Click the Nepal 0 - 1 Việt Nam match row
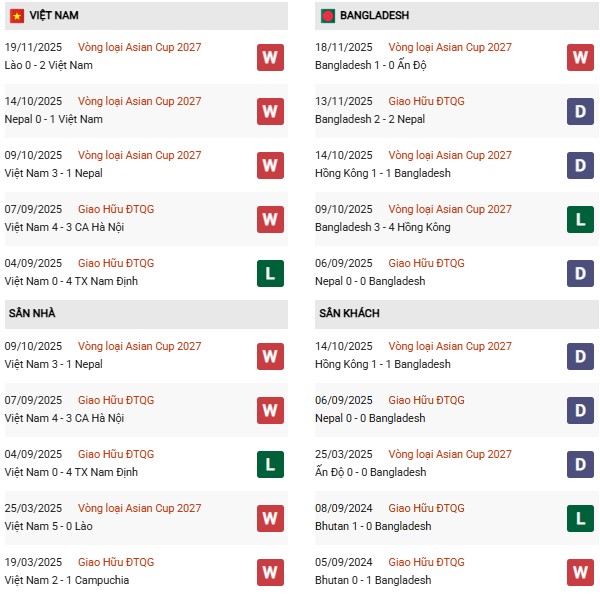 (53, 119)
